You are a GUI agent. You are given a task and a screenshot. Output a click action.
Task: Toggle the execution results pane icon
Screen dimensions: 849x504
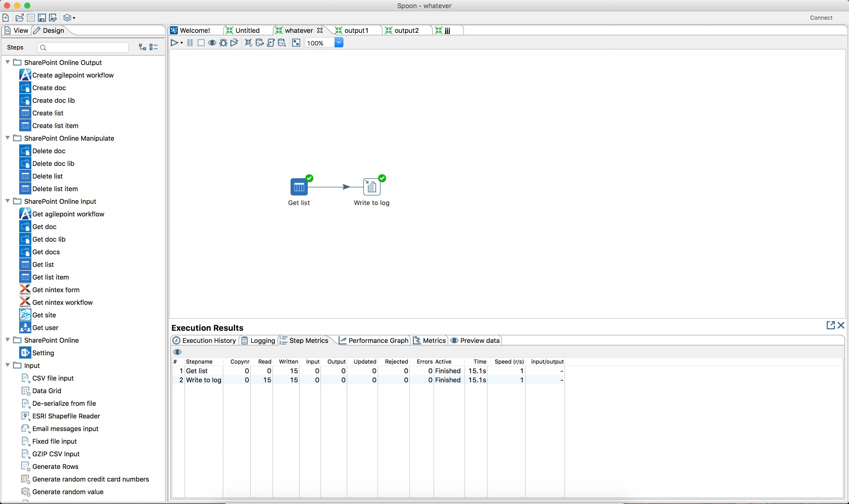pyautogui.click(x=296, y=43)
